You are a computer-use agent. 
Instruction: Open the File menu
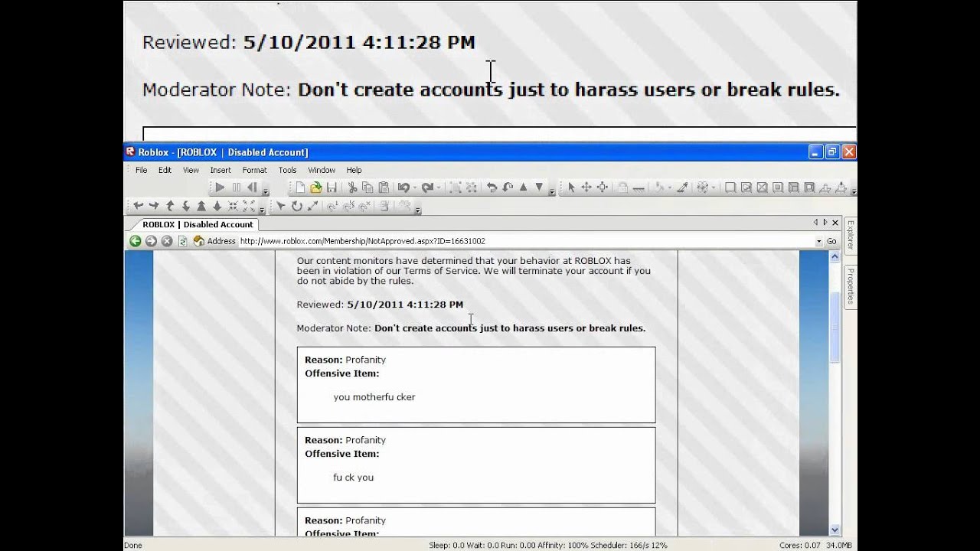[142, 170]
